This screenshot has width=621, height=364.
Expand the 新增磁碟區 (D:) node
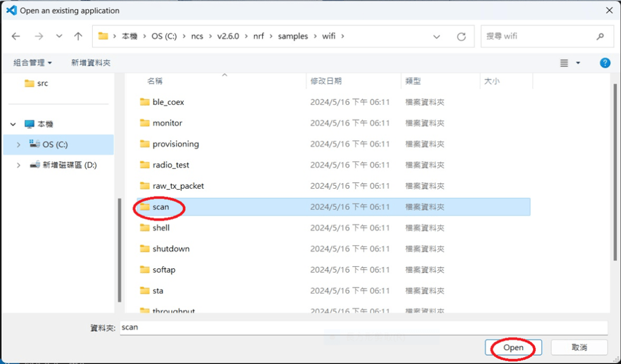point(18,166)
